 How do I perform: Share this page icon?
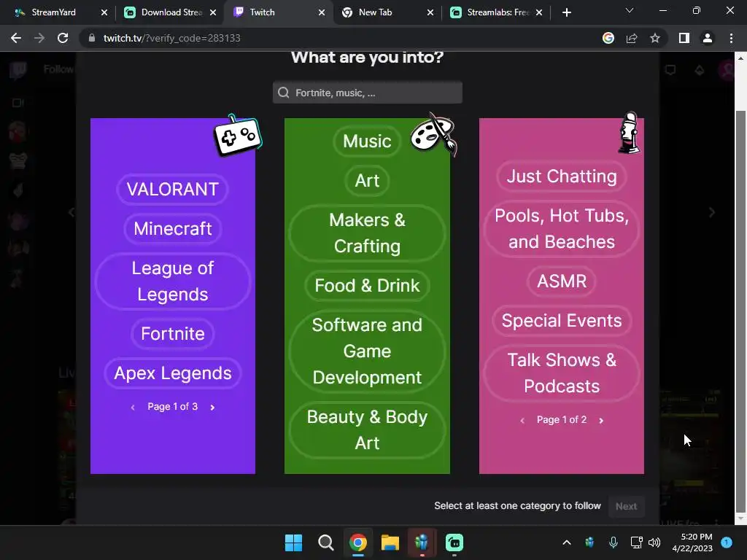click(x=632, y=38)
